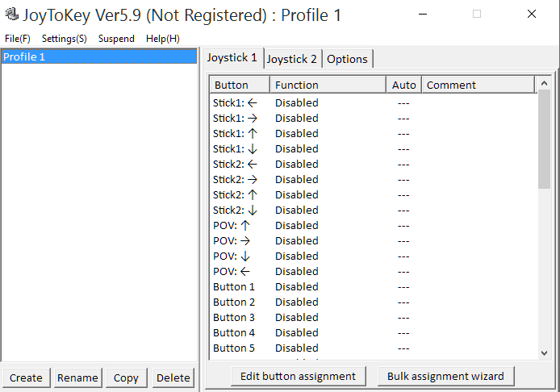
Task: Click the Function column header
Action: click(x=328, y=85)
